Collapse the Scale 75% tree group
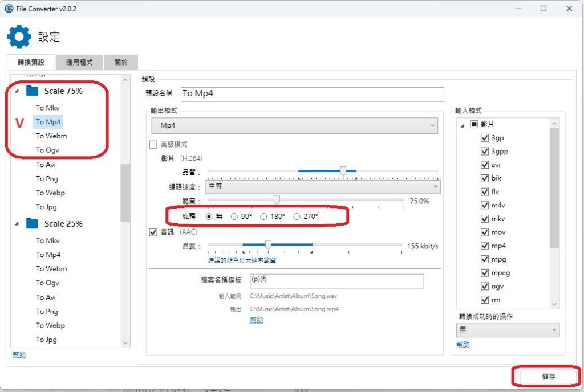The height and width of the screenshot is (392, 584). [x=16, y=91]
